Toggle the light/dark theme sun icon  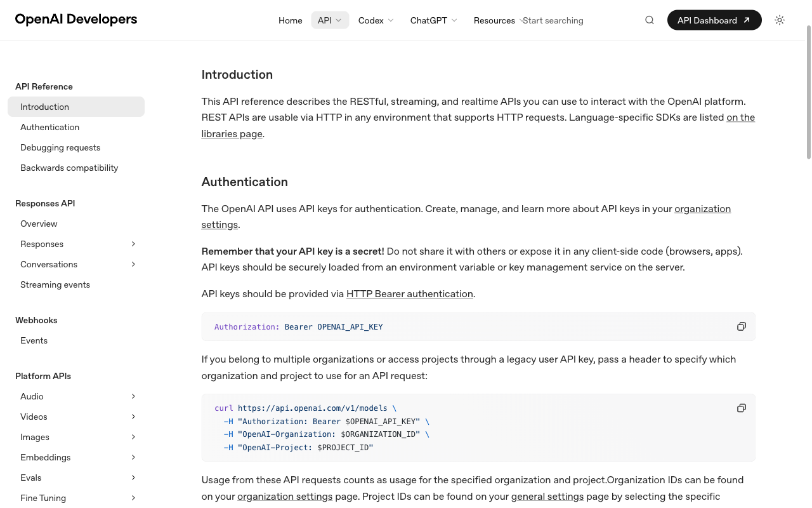click(779, 20)
